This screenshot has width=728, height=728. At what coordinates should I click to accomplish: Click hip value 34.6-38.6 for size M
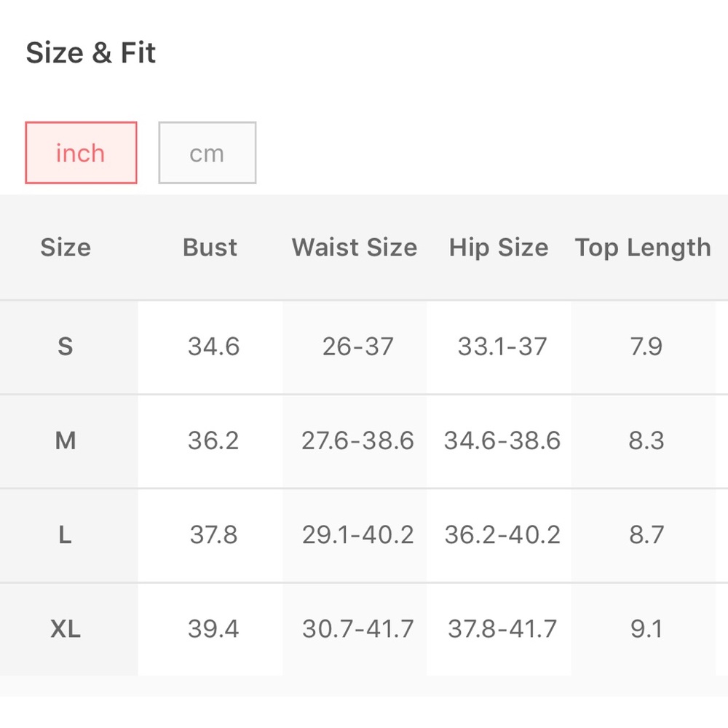502,440
